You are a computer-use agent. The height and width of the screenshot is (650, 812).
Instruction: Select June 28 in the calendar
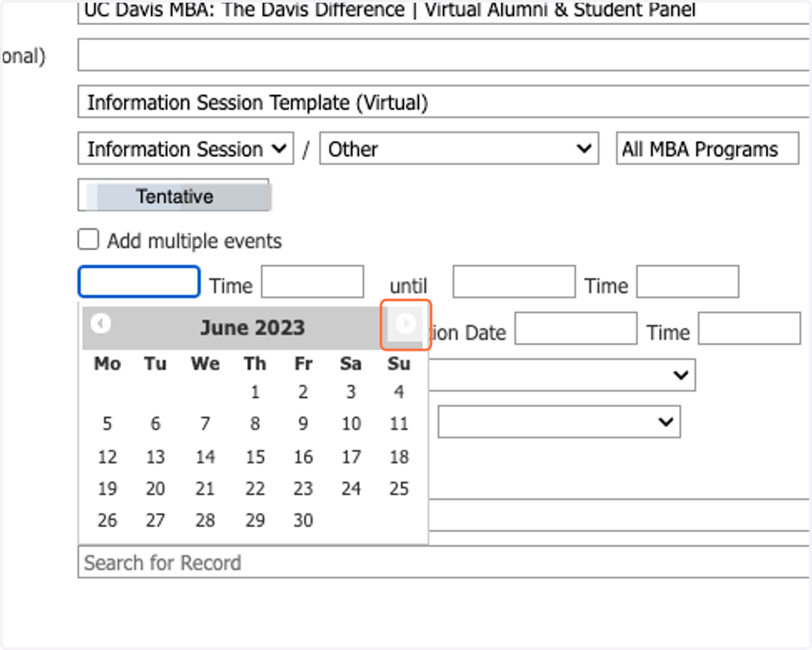coord(205,520)
